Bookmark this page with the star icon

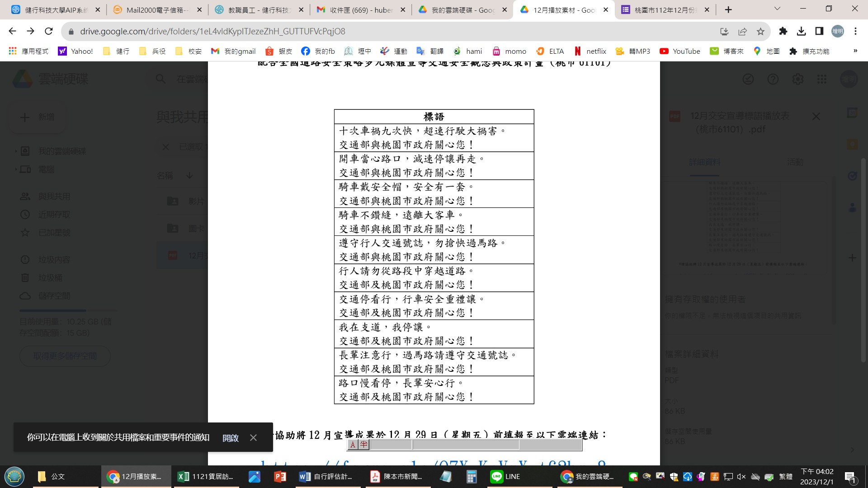[760, 31]
